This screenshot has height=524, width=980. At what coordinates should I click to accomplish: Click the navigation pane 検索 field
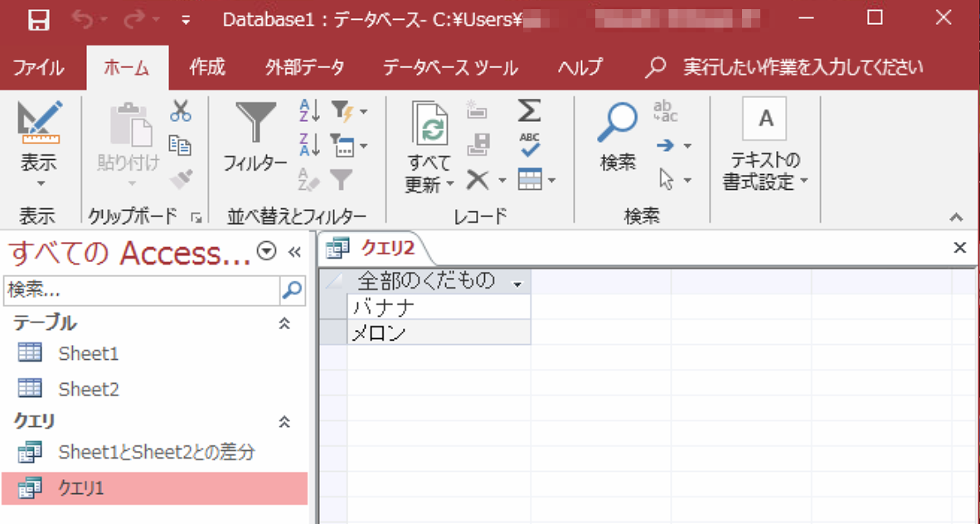coord(142,289)
